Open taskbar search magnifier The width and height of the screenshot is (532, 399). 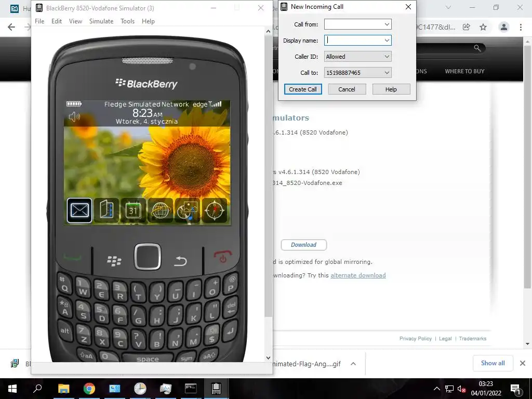click(37, 389)
